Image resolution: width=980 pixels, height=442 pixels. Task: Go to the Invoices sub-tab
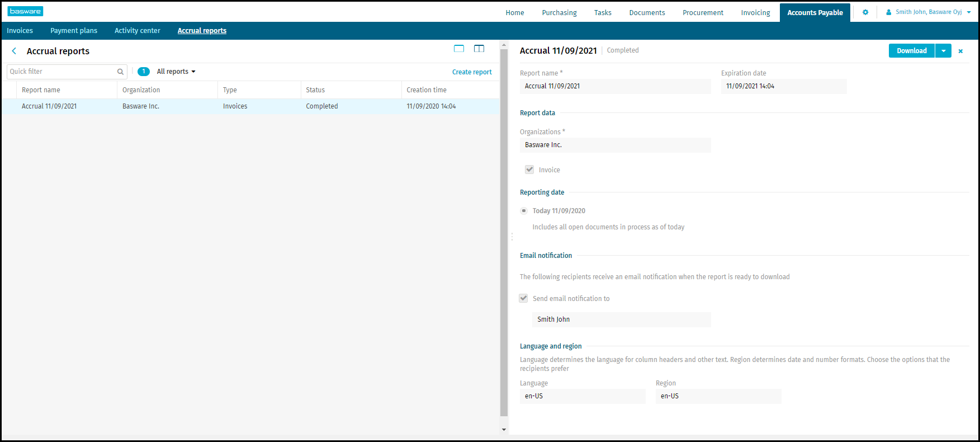20,31
